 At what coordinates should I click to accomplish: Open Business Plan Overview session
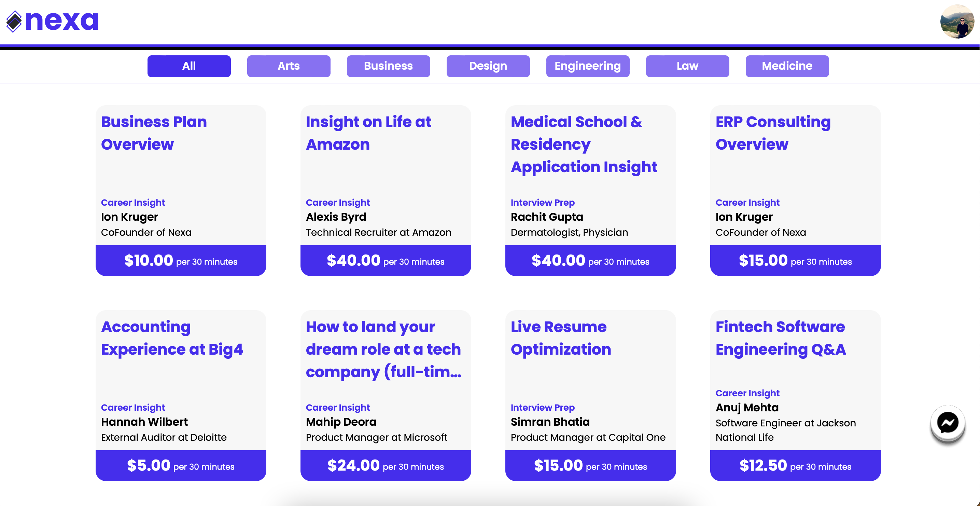click(x=181, y=190)
